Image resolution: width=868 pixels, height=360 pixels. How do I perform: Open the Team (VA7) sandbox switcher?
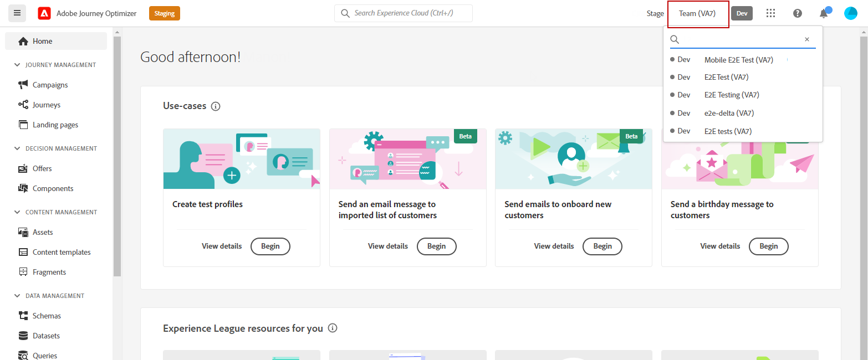point(697,13)
